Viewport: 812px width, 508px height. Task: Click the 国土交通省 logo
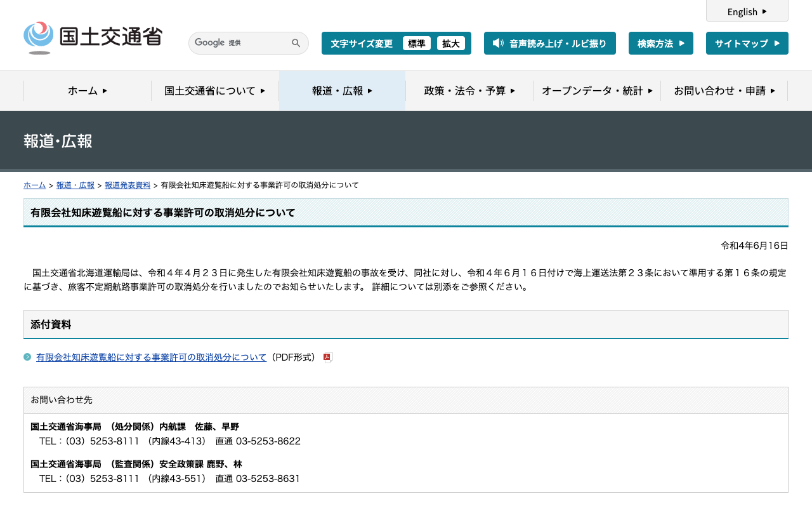93,38
